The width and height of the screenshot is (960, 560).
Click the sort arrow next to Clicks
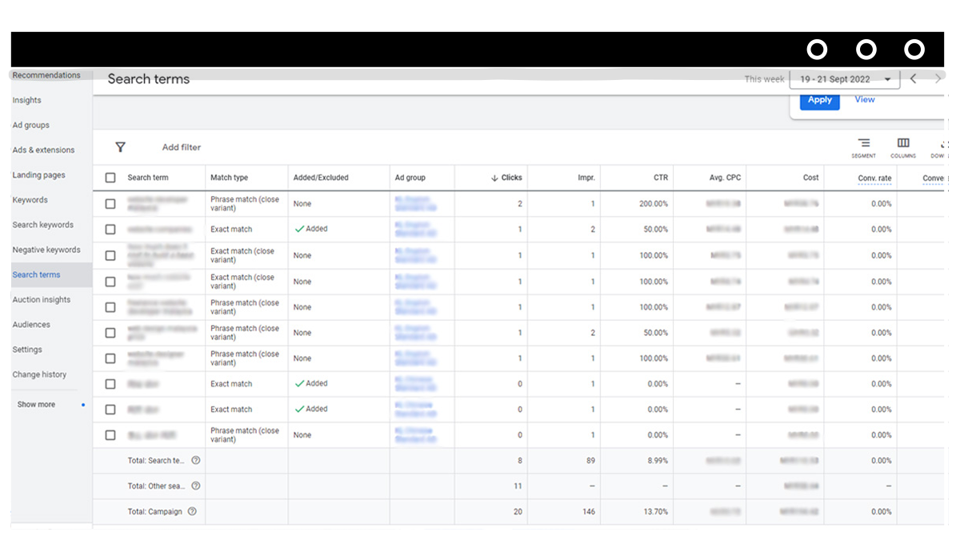[x=494, y=178]
